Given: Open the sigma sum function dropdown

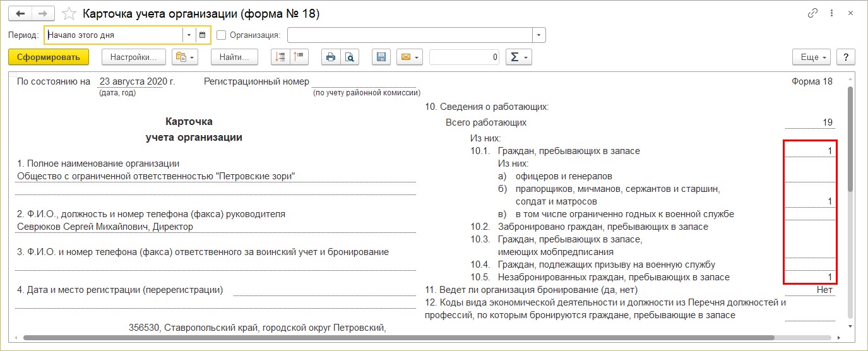Looking at the screenshot, I should (x=518, y=57).
